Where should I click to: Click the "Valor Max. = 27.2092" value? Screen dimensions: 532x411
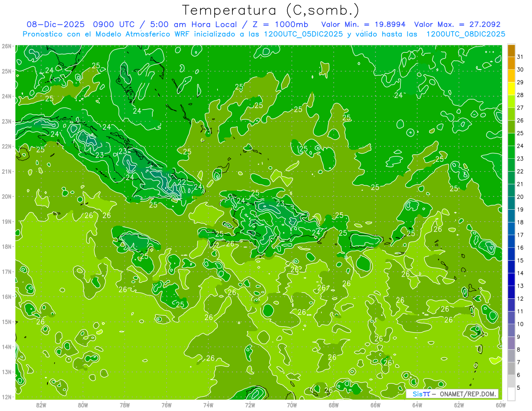click(457, 24)
